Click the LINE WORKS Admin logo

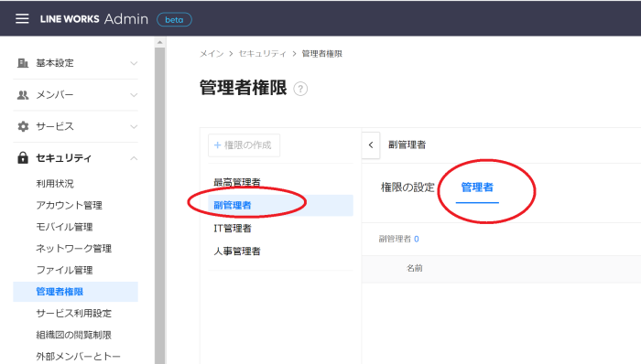[x=94, y=19]
